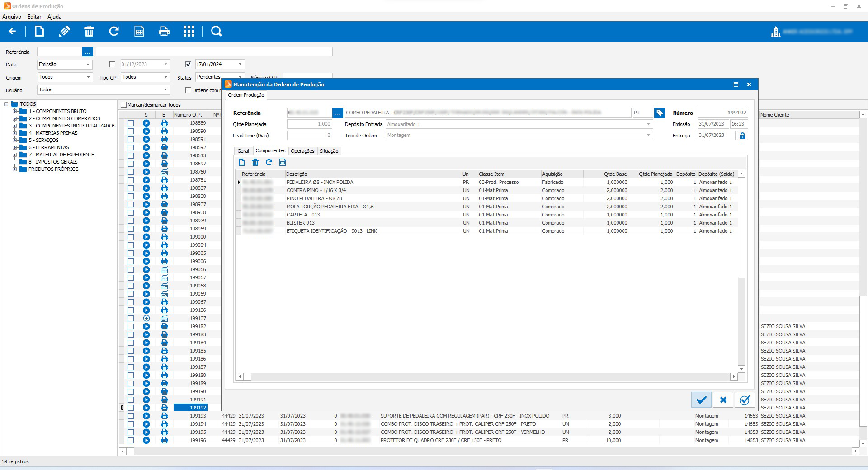The image size is (868, 470).
Task: Open the Origem Todos dropdown
Action: point(88,77)
